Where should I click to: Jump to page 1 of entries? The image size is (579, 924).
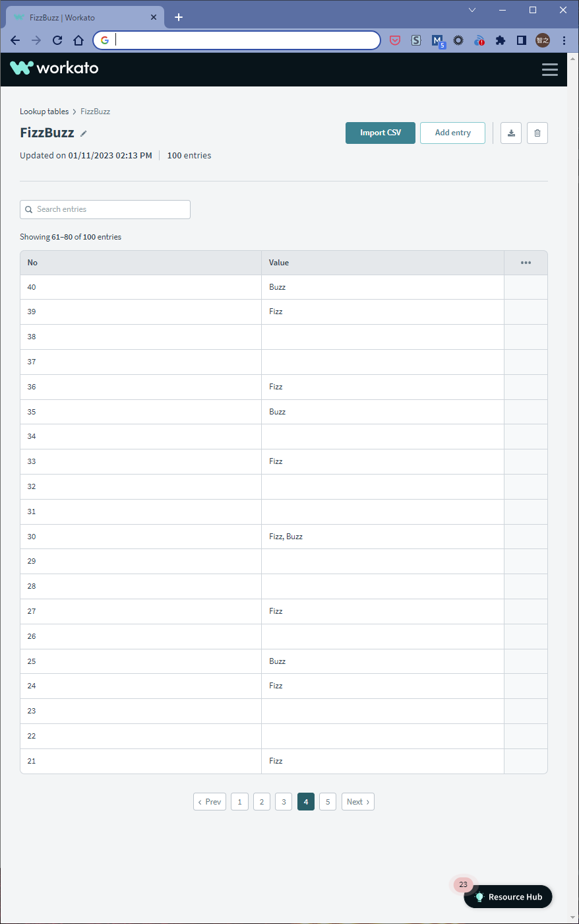pyautogui.click(x=239, y=802)
